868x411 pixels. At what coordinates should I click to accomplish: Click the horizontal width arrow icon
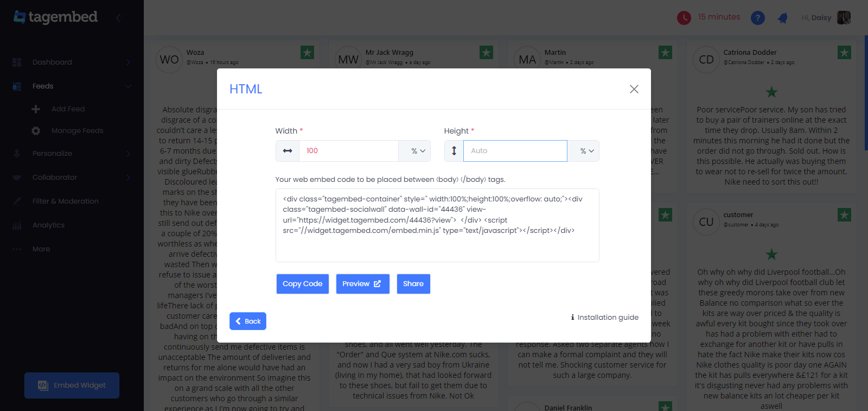click(288, 151)
